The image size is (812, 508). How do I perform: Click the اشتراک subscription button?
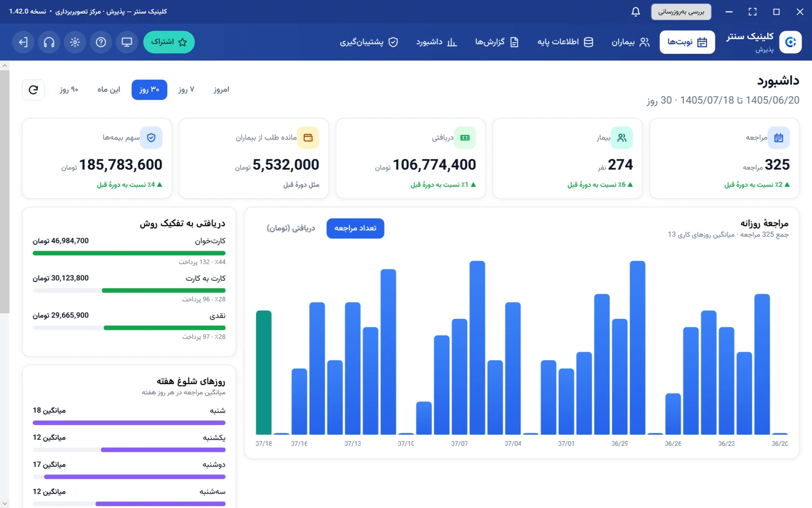pos(169,42)
